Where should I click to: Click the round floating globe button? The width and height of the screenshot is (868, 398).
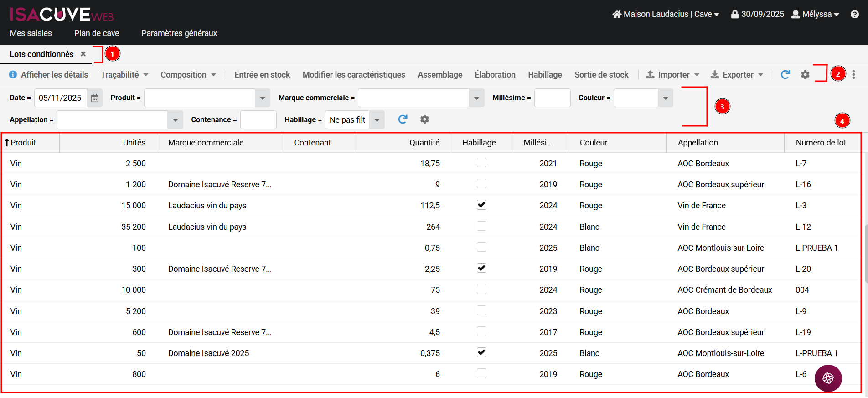coord(828,378)
